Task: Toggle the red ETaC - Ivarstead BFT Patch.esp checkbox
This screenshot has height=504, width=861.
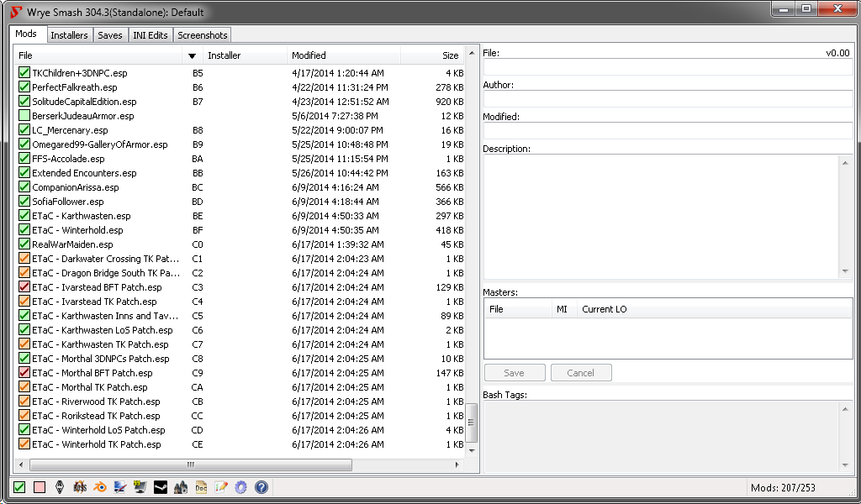Action: [x=24, y=286]
